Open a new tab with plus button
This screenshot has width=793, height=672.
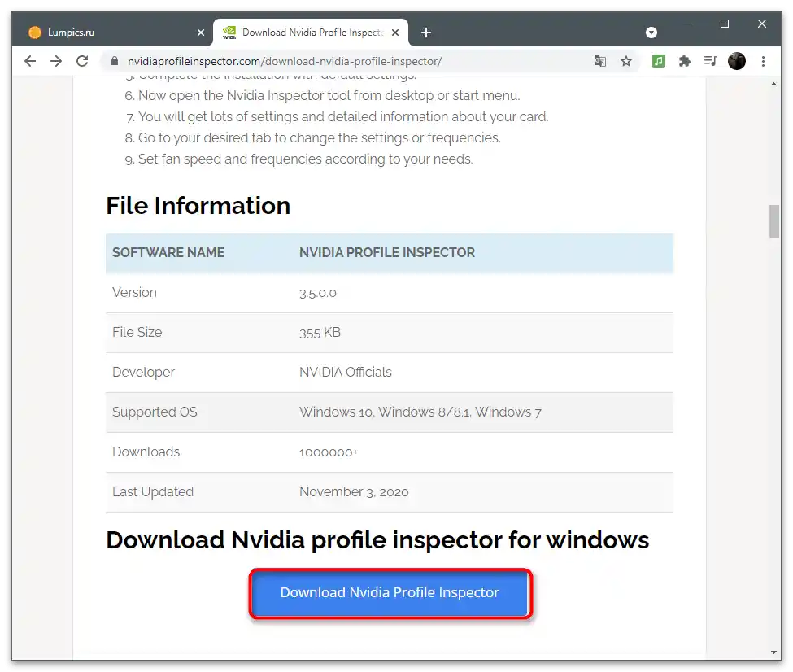(426, 33)
